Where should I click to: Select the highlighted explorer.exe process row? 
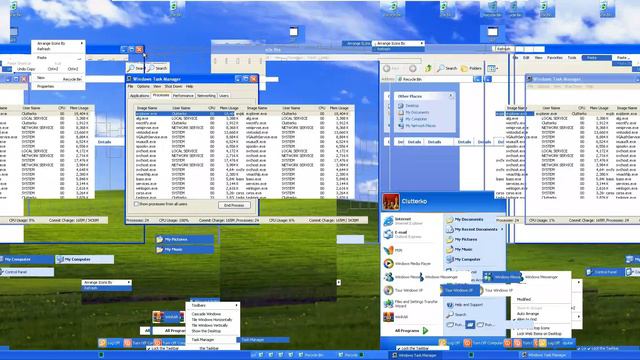click(x=184, y=113)
